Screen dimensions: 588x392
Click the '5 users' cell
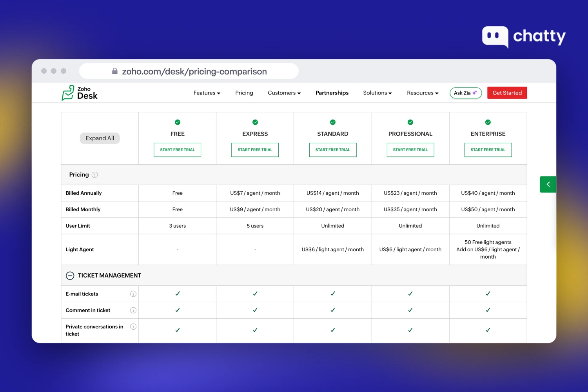point(255,226)
